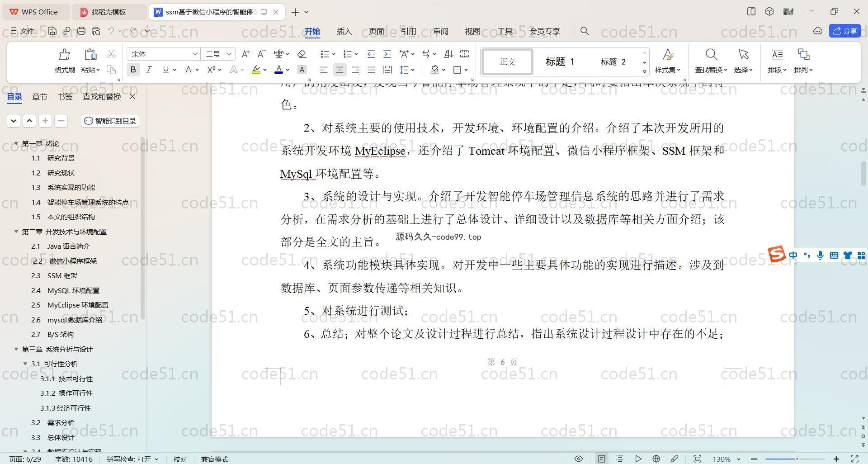Apply the 标题 1 style

coord(560,62)
